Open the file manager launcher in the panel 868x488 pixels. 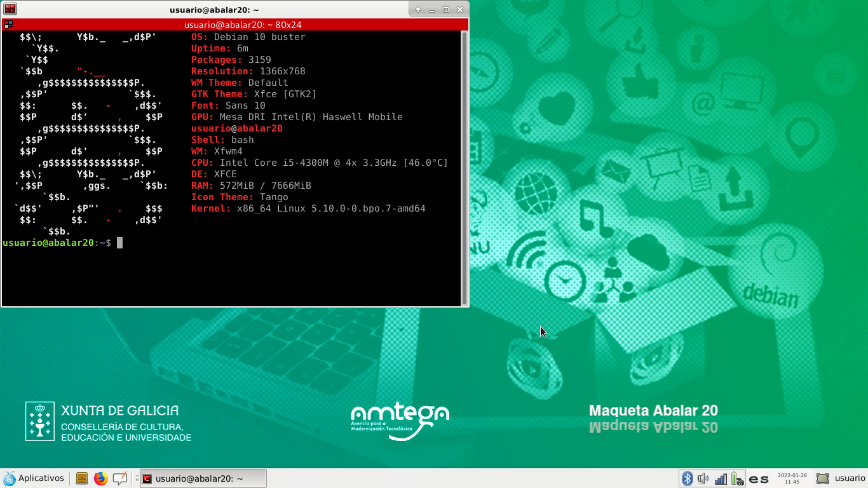coord(81,478)
